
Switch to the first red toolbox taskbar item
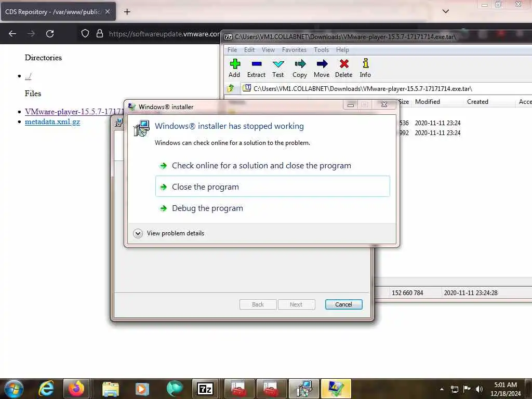pos(239,389)
